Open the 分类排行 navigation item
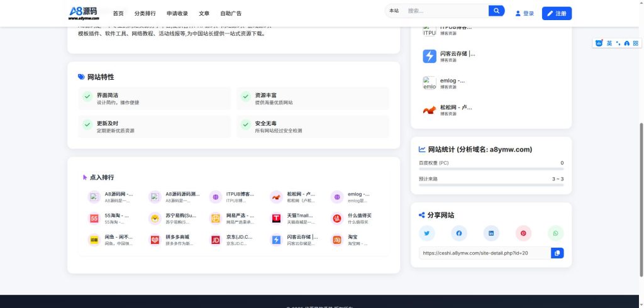The width and height of the screenshot is (644, 308). click(x=145, y=14)
